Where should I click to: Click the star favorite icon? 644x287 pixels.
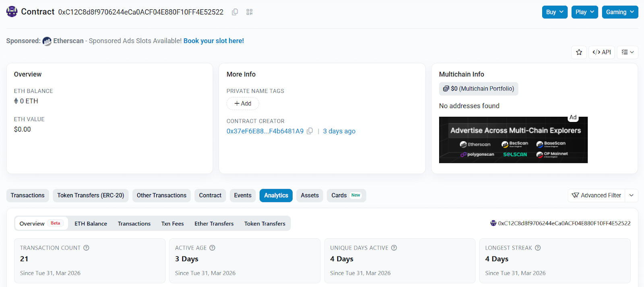[579, 52]
